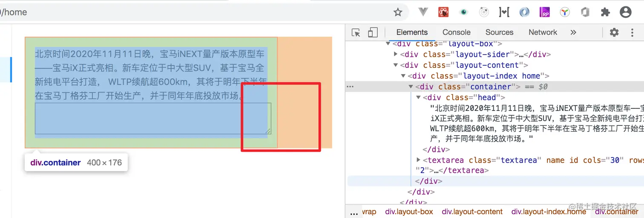Focus the page textarea input box

[x=153, y=118]
